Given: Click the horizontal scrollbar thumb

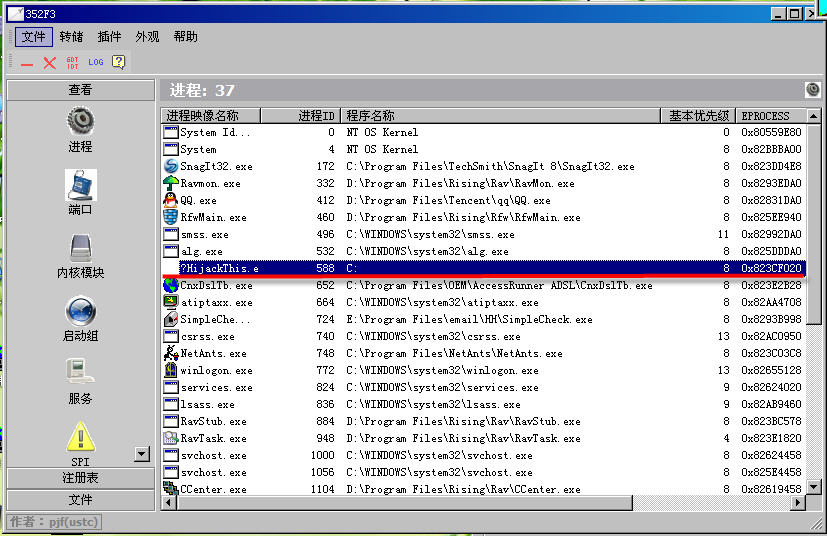Looking at the screenshot, I should tap(404, 503).
